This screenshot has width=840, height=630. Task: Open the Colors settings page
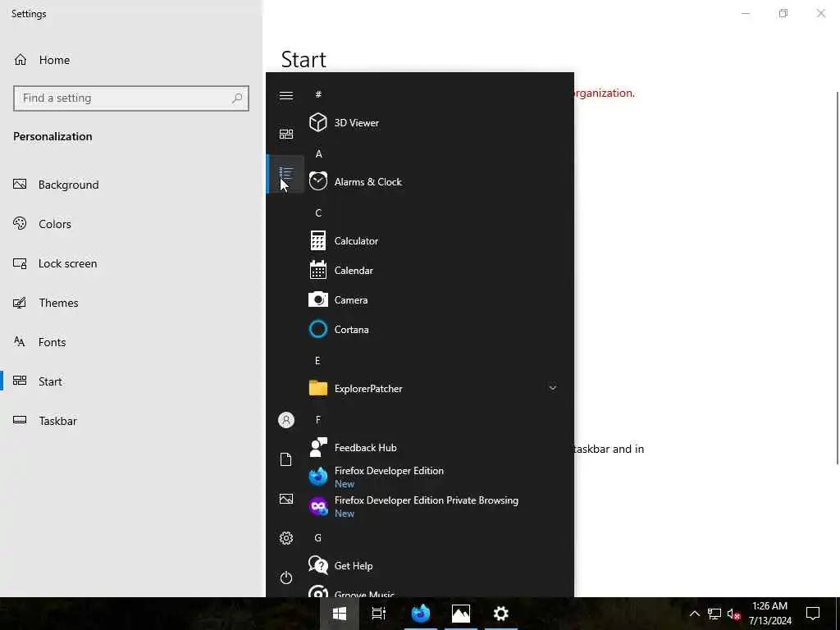131,224
